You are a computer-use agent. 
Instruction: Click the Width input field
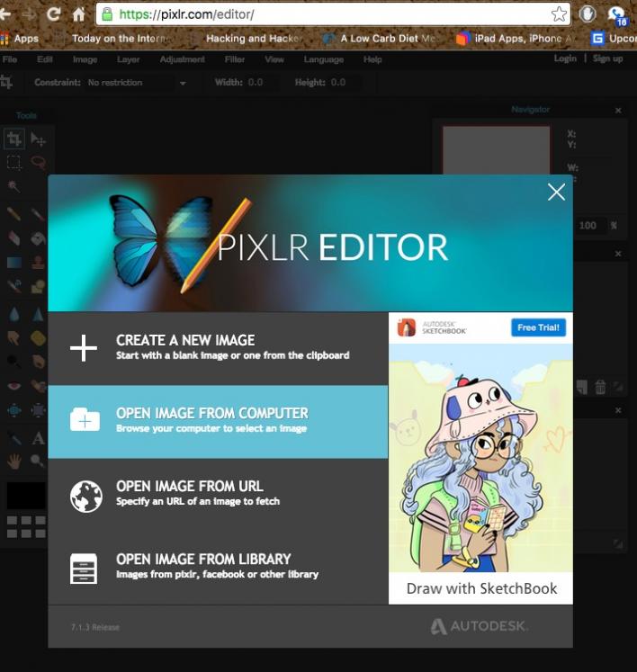pos(262,82)
